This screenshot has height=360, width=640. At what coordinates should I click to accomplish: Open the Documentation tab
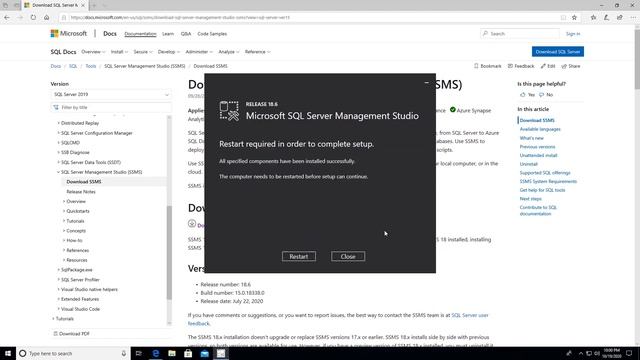point(140,34)
